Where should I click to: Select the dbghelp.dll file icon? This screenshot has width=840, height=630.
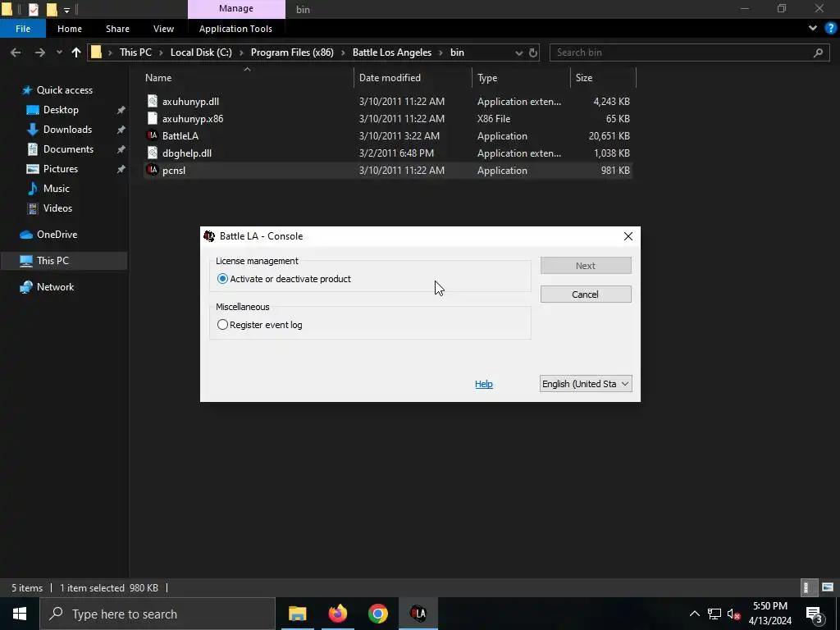pyautogui.click(x=153, y=153)
